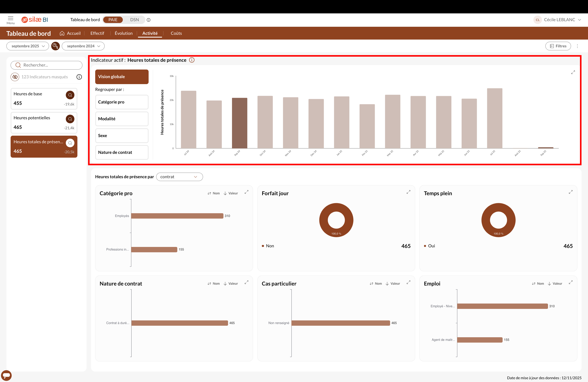588x382 pixels.
Task: Open the septembre 2024 comparison dropdown
Action: (83, 46)
